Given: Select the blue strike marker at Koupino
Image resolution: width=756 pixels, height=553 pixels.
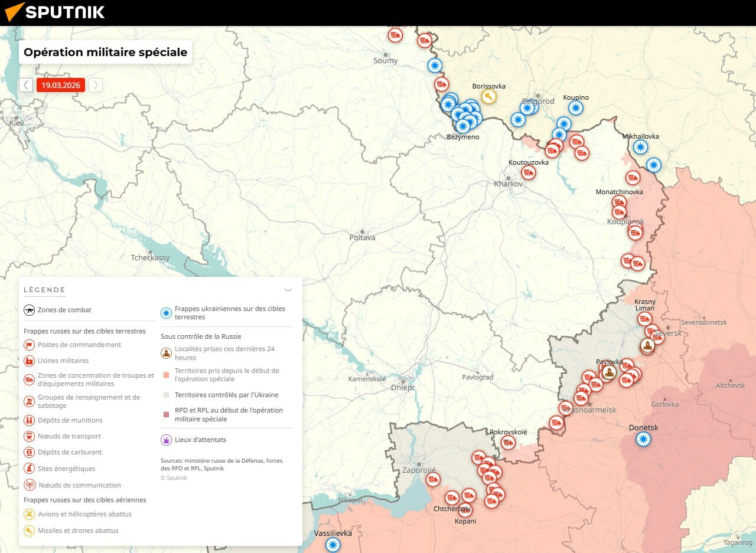Looking at the screenshot, I should (576, 108).
